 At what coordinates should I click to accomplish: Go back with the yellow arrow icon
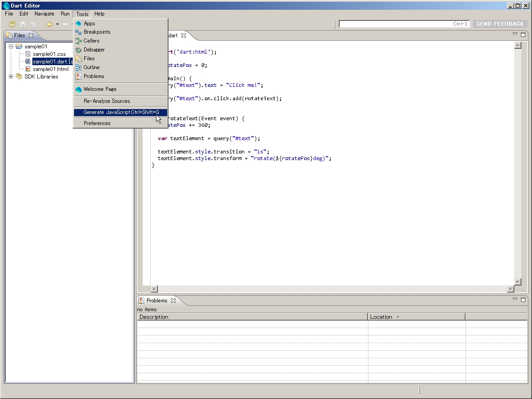tap(50, 24)
